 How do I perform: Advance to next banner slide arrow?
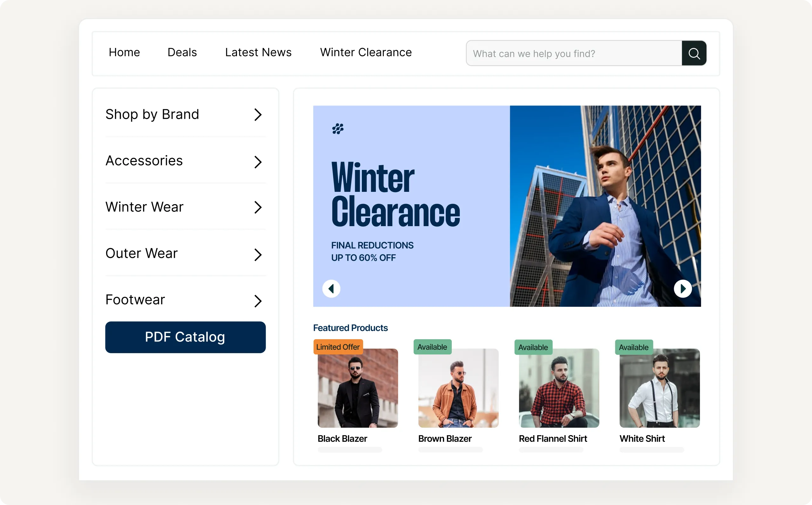pyautogui.click(x=682, y=289)
